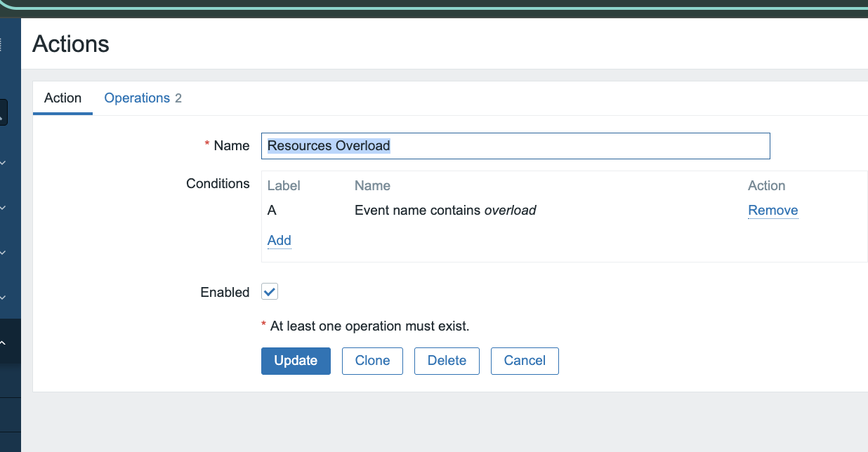
Task: Focus the Name field containing Resources Overload
Action: 515,146
